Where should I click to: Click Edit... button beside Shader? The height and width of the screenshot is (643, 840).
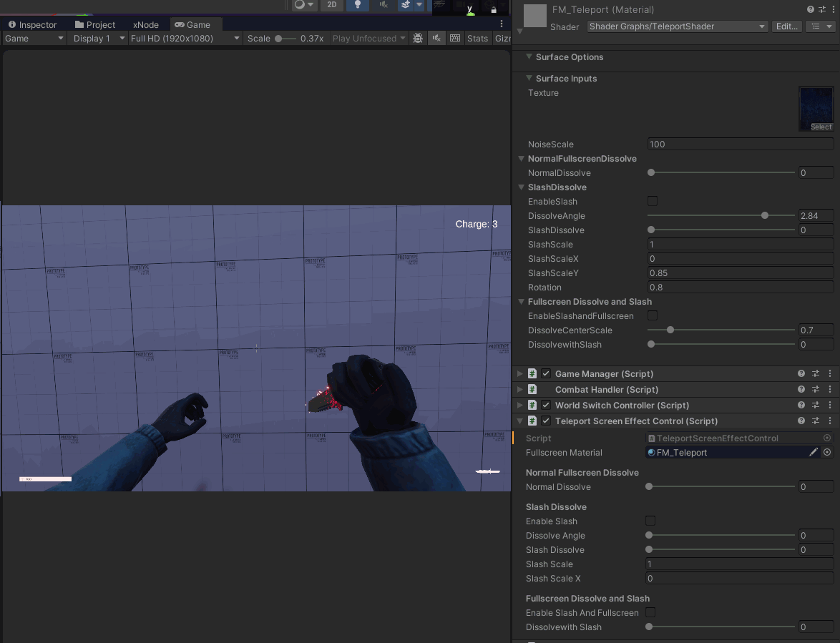(x=786, y=26)
